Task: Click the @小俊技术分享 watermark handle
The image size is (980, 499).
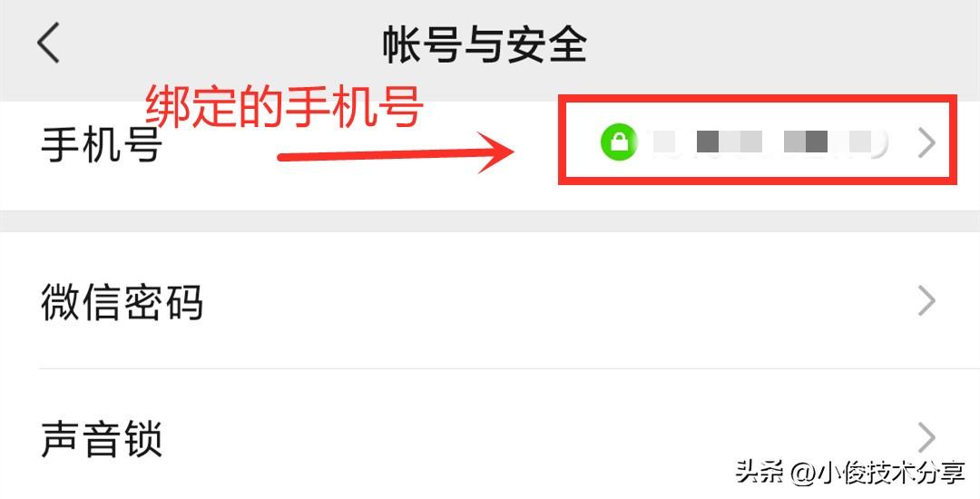Action: (878, 474)
